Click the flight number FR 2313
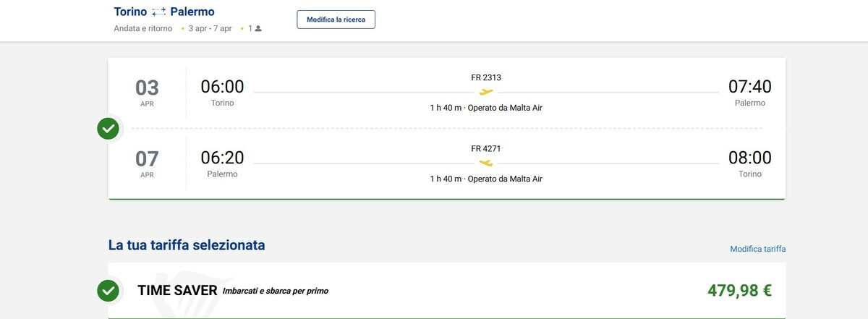Viewport: 868px width, 319px height. pos(485,77)
